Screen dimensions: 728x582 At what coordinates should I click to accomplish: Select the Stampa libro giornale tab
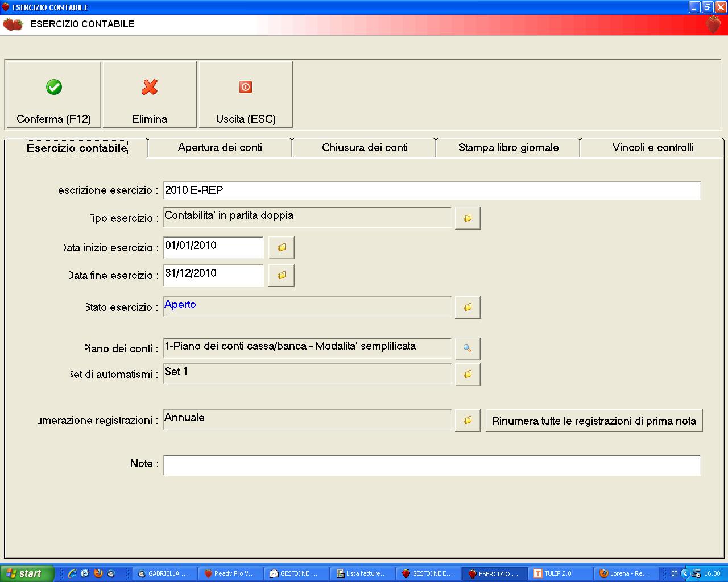[508, 148]
